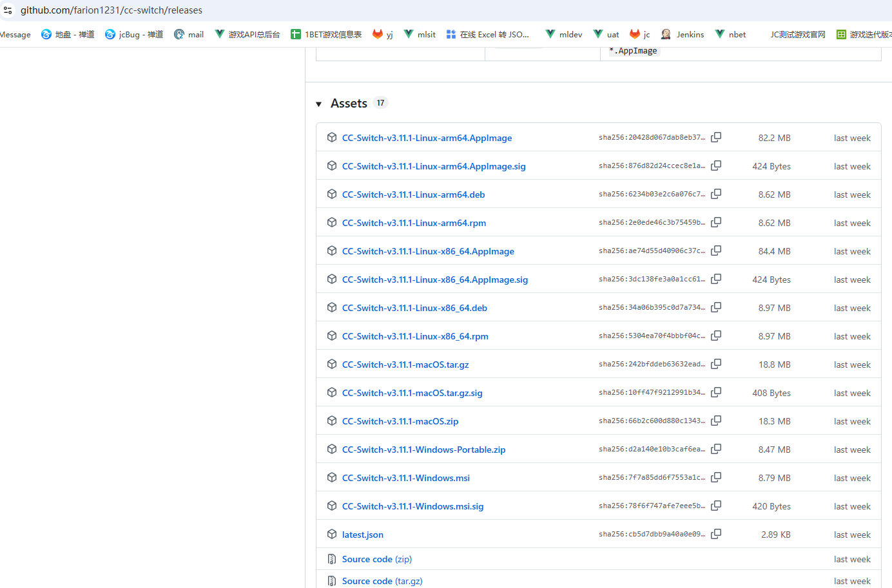Download CC-Switch-v3.11.1-macOS.zip

pos(400,421)
